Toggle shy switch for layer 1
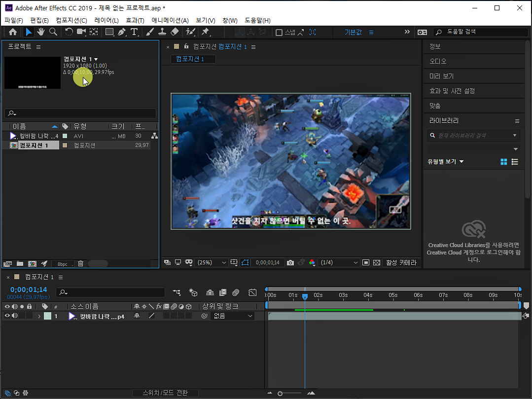The image size is (532, 399). [x=137, y=316]
